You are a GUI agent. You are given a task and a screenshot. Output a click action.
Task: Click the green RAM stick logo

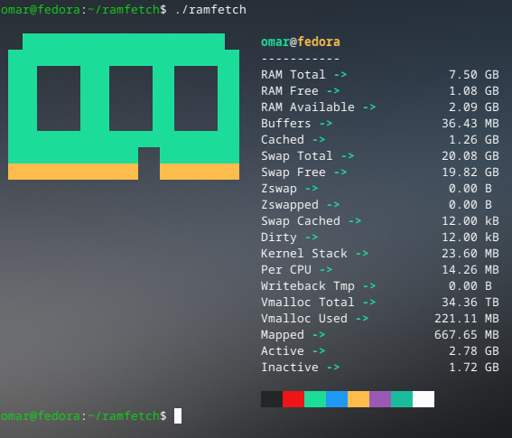[123, 106]
